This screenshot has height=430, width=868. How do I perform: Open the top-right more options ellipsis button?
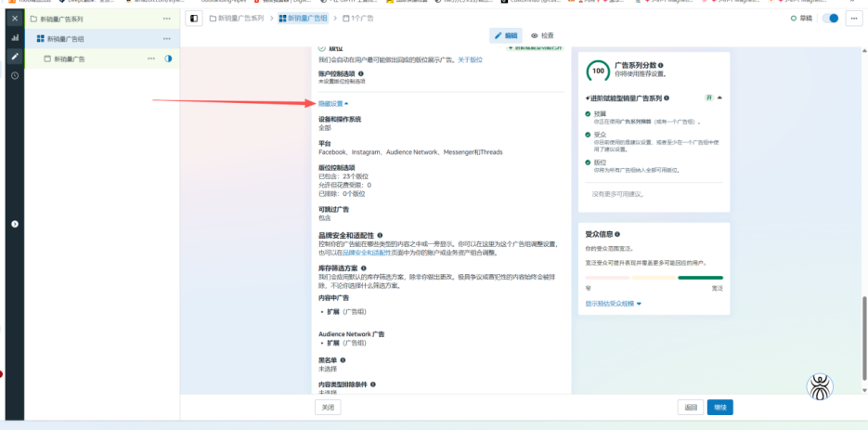pos(854,18)
